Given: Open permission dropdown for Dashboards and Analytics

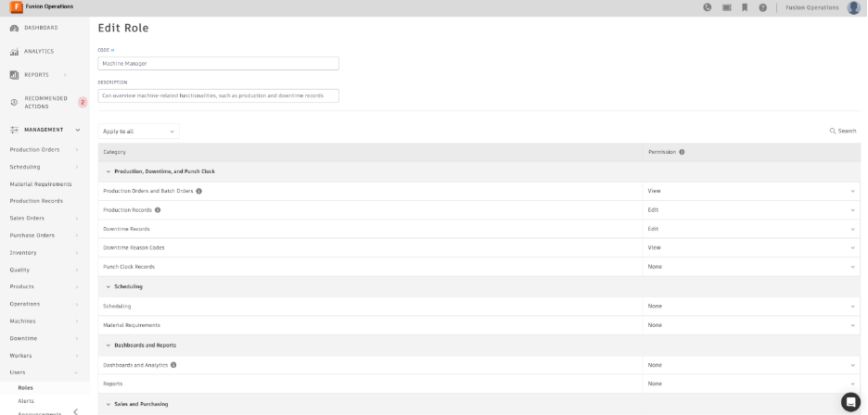Looking at the screenshot, I should (751, 365).
